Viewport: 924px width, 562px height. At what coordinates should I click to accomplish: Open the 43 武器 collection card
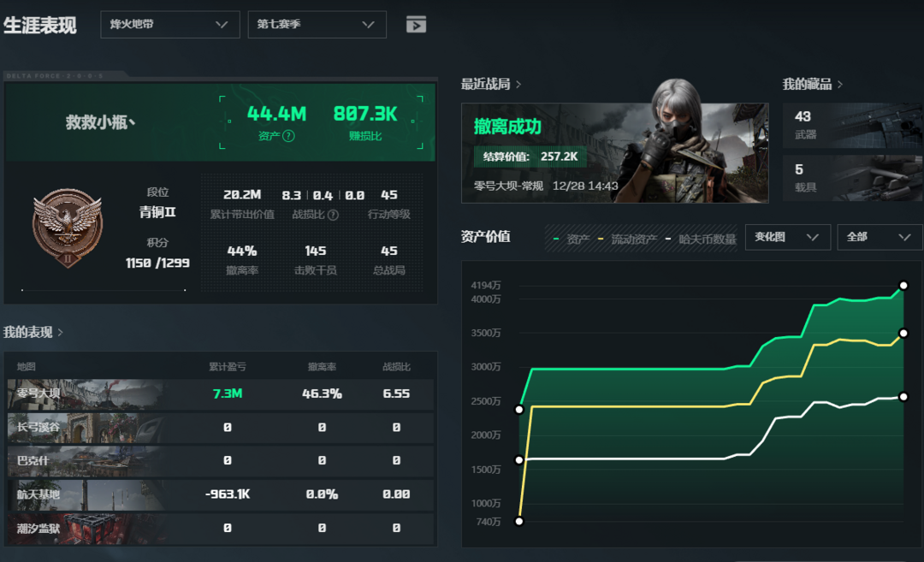coord(852,125)
